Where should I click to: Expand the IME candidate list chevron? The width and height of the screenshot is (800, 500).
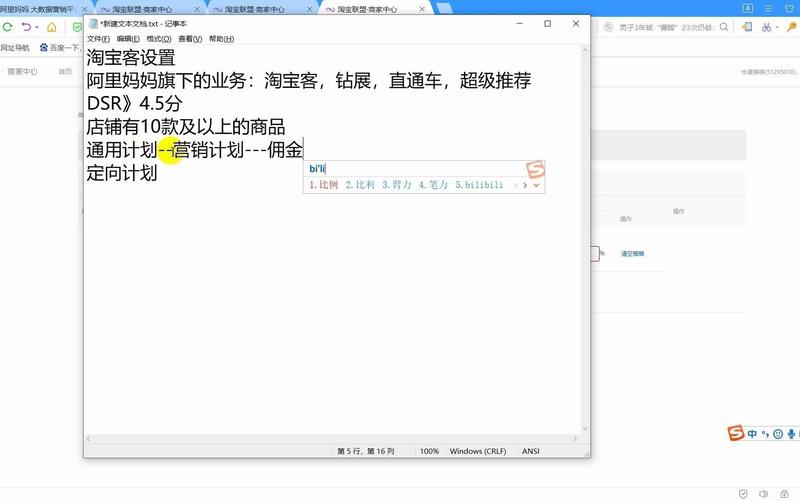536,185
